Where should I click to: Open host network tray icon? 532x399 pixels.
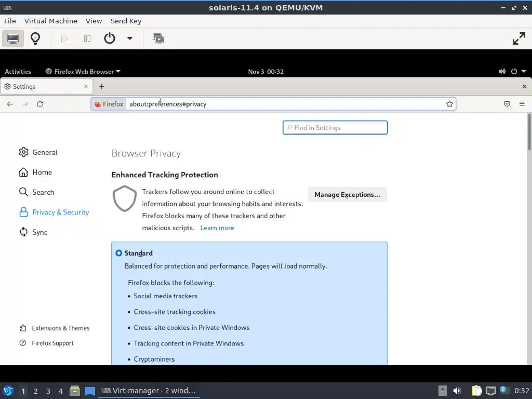tap(490, 391)
